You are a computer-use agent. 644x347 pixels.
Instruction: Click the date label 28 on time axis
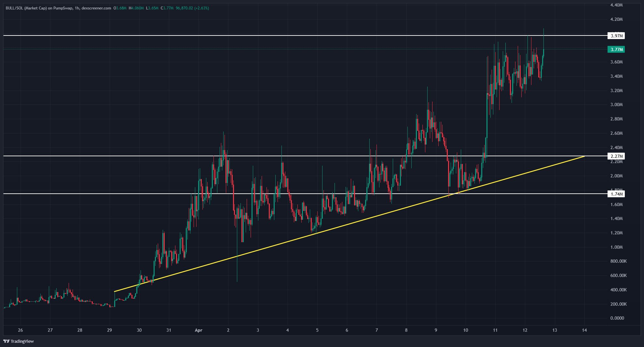tap(80, 330)
